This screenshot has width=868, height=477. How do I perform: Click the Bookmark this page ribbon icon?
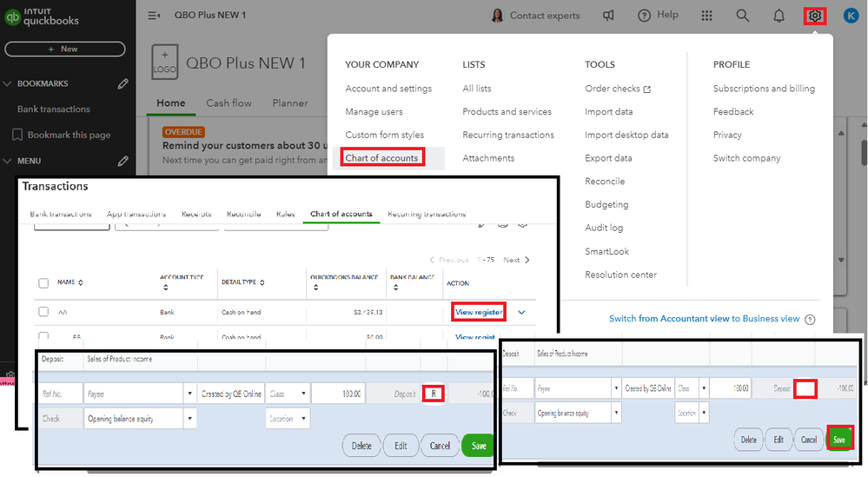[17, 135]
